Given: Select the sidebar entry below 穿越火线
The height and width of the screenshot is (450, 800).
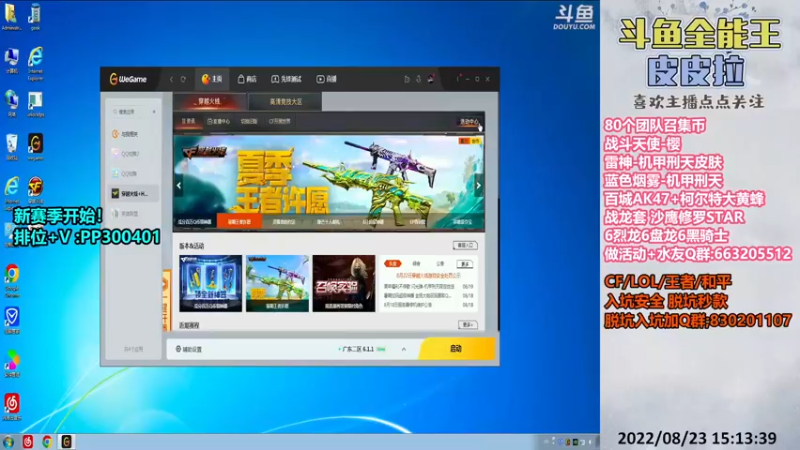Looking at the screenshot, I should point(134,214).
